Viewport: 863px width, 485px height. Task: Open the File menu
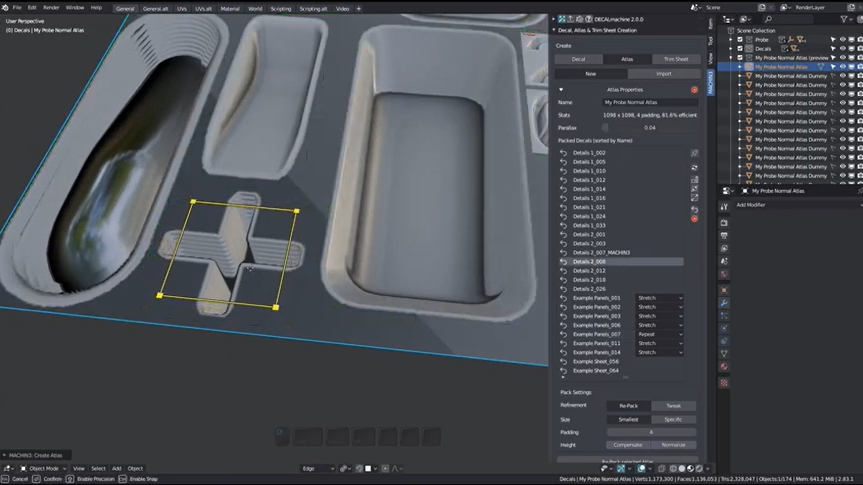pos(17,8)
